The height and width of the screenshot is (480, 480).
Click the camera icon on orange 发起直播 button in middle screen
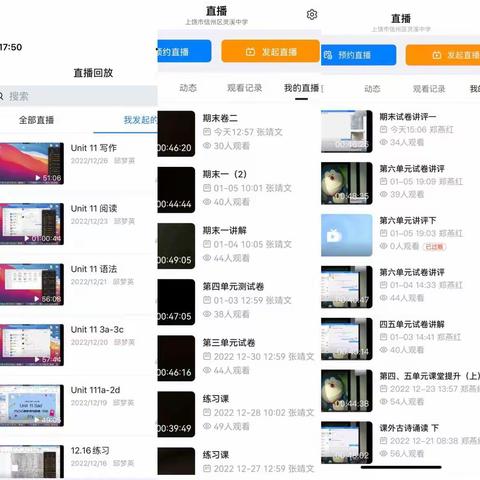coord(250,52)
